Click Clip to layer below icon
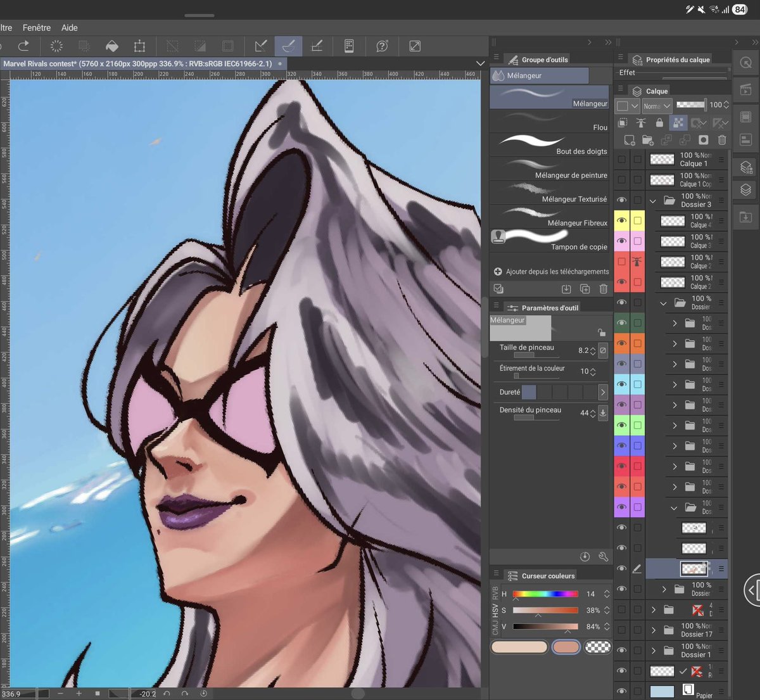Viewport: 760px width, 700px height. coord(623,122)
